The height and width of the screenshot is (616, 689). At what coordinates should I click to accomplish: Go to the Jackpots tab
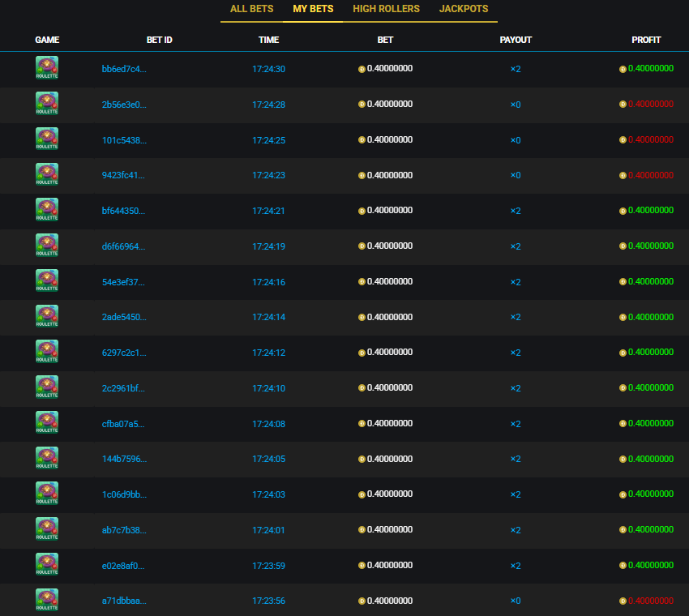pyautogui.click(x=464, y=9)
